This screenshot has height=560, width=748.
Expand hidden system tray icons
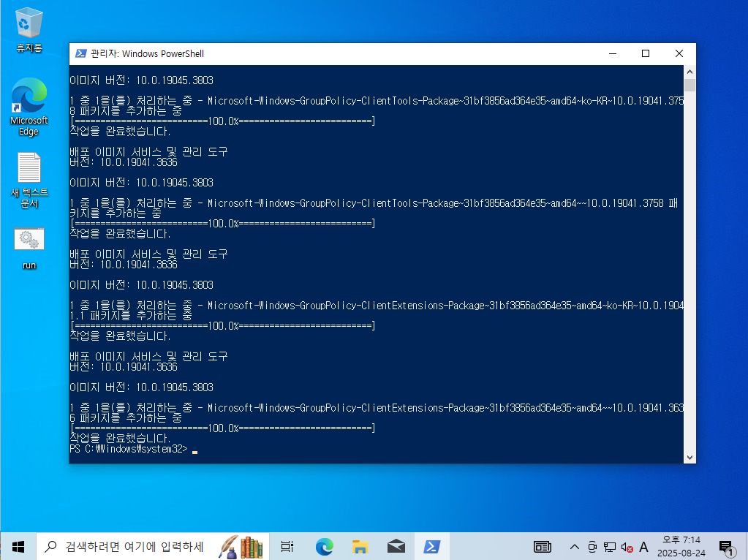[x=575, y=546]
